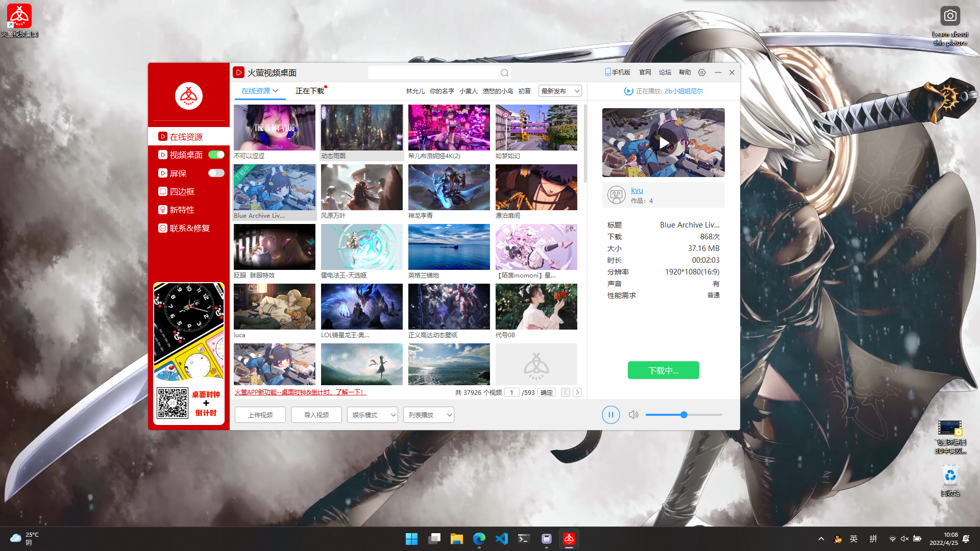Open Windows Start menu

(x=411, y=539)
